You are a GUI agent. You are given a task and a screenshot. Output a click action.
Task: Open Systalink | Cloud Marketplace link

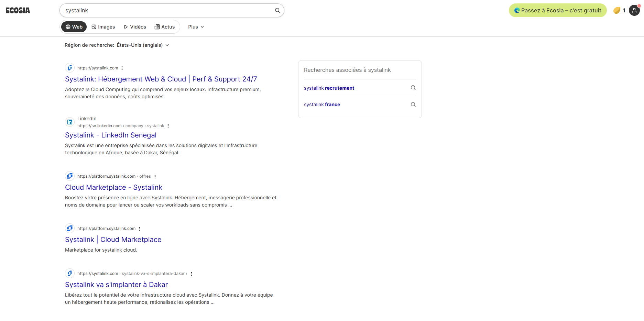[113, 240]
